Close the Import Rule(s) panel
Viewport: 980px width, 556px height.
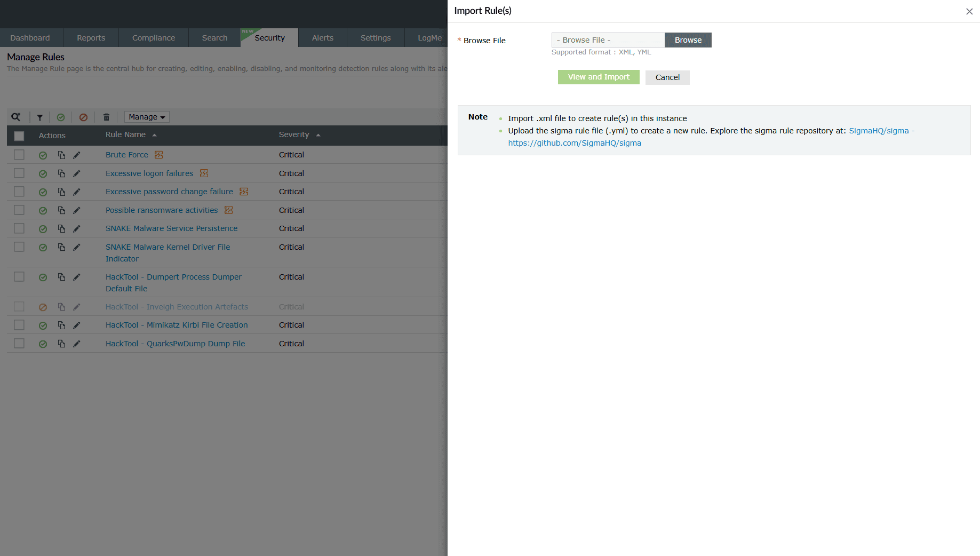pos(969,11)
